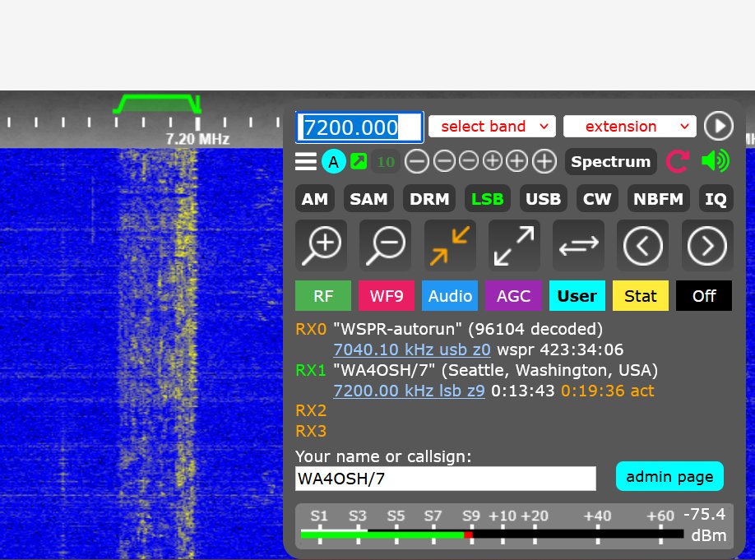Switch to the WF9 tab
The height and width of the screenshot is (560, 755).
(x=387, y=296)
